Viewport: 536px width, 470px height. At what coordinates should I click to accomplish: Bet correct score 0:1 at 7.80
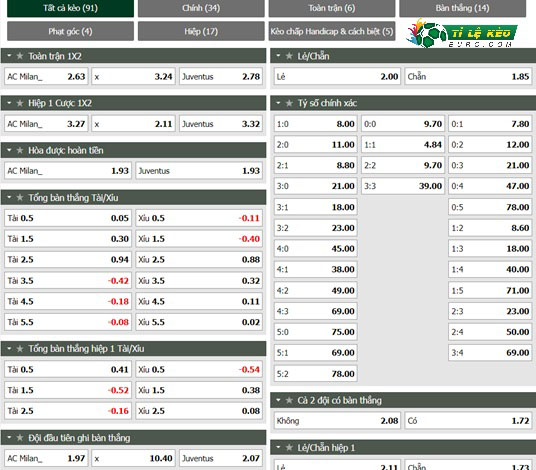coord(490,124)
